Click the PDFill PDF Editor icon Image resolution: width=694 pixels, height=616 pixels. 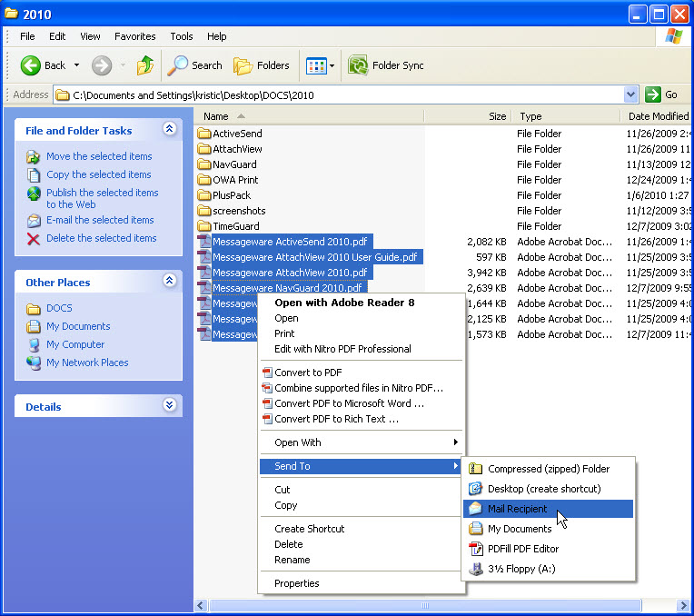pyautogui.click(x=475, y=549)
